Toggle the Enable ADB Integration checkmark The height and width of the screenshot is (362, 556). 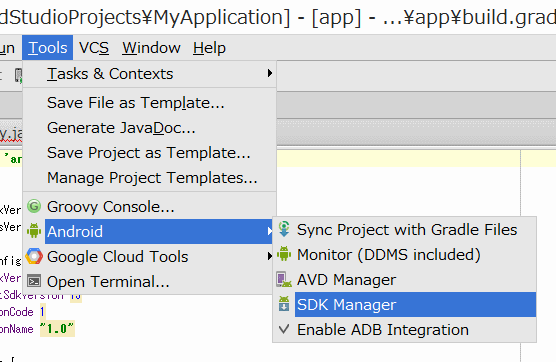pos(284,329)
